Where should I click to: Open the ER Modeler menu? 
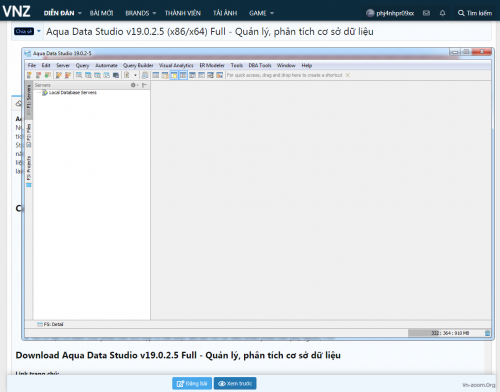coord(212,65)
